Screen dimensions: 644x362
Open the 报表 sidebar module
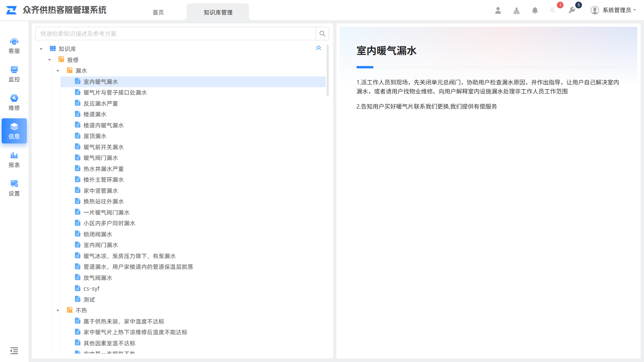click(x=14, y=160)
